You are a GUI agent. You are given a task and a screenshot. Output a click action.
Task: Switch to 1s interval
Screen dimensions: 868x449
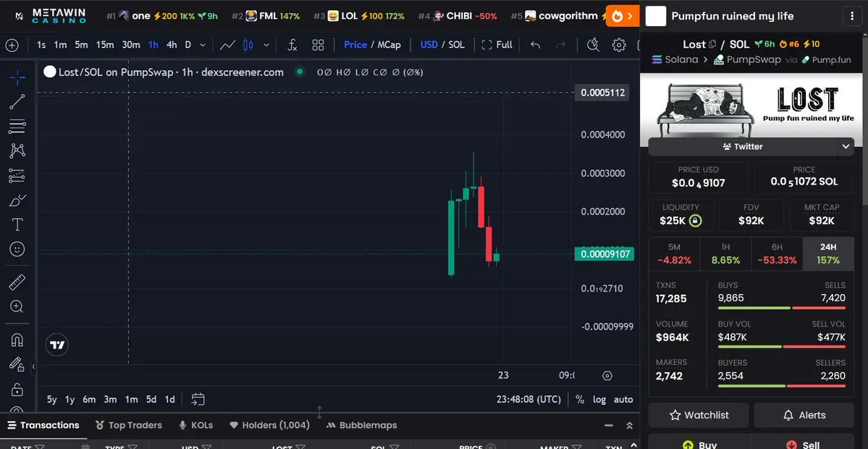(x=41, y=45)
